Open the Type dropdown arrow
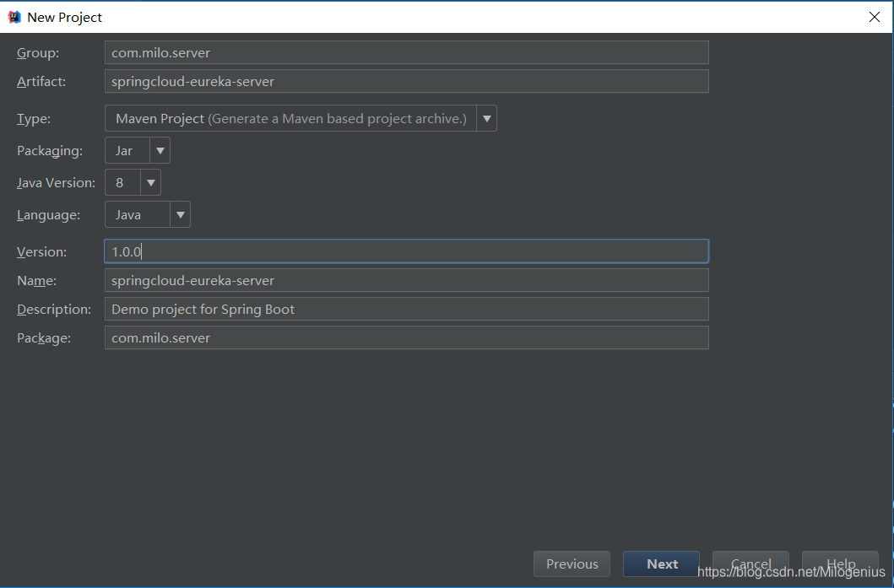The image size is (894, 588). [487, 118]
